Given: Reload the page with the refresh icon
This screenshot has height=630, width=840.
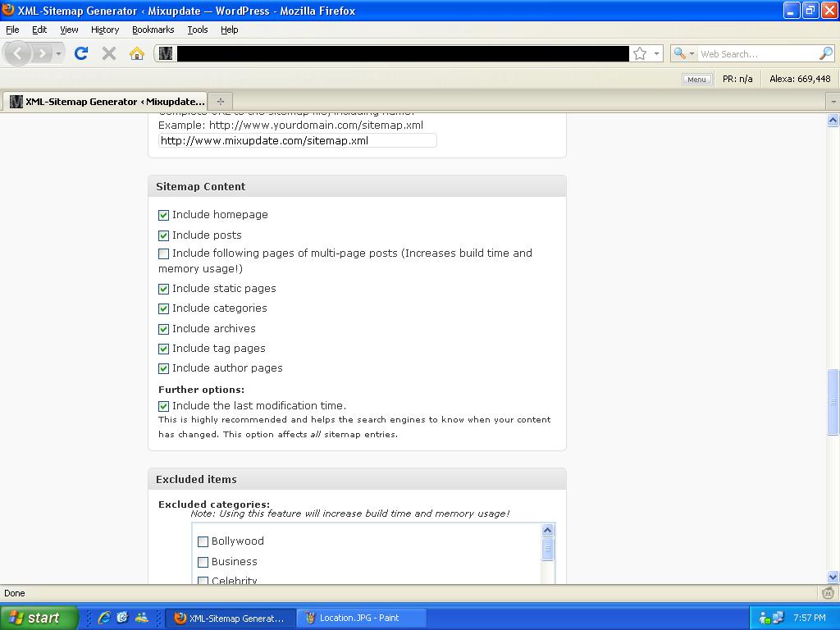Looking at the screenshot, I should click(x=81, y=53).
